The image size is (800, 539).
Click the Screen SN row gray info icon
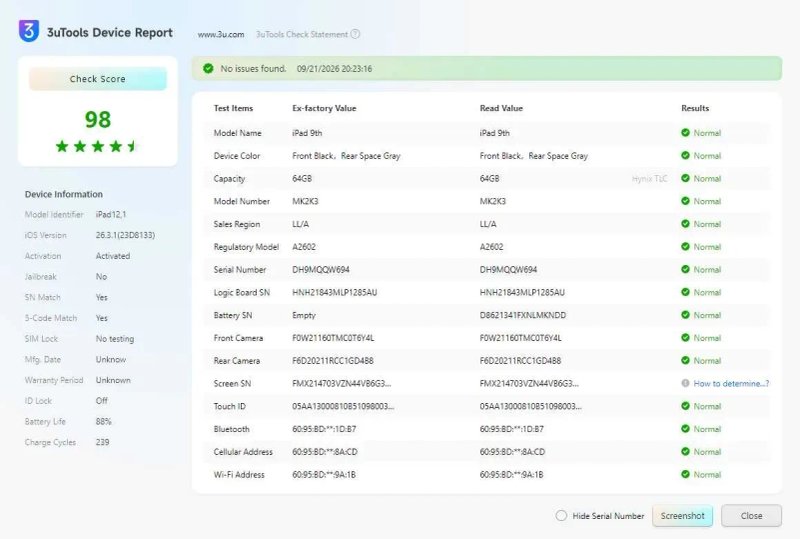[x=685, y=383]
